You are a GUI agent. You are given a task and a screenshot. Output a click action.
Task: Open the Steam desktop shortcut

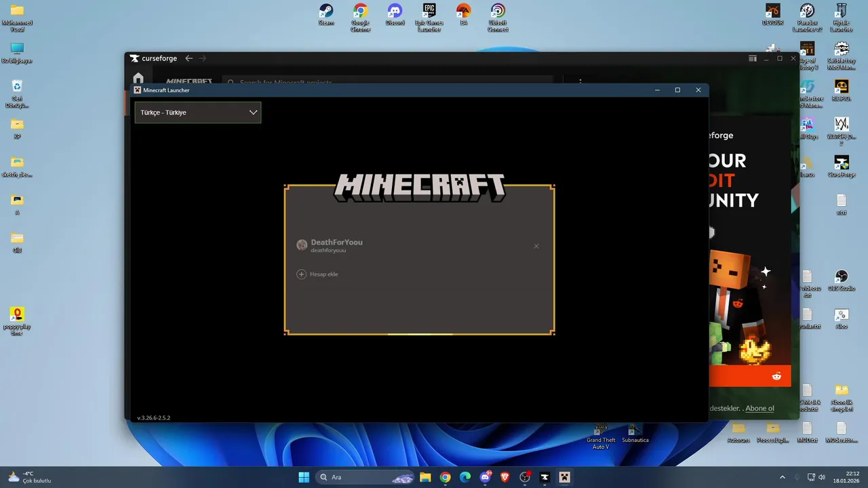pyautogui.click(x=326, y=15)
